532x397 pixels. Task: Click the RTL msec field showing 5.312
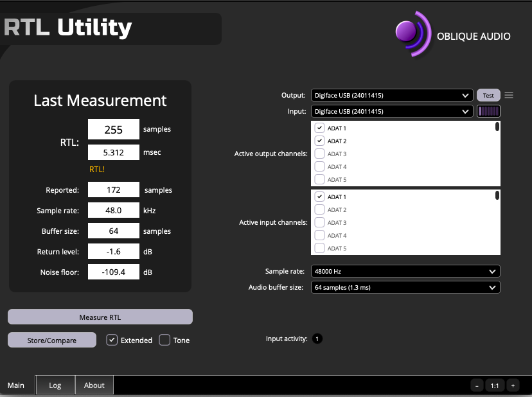[114, 152]
